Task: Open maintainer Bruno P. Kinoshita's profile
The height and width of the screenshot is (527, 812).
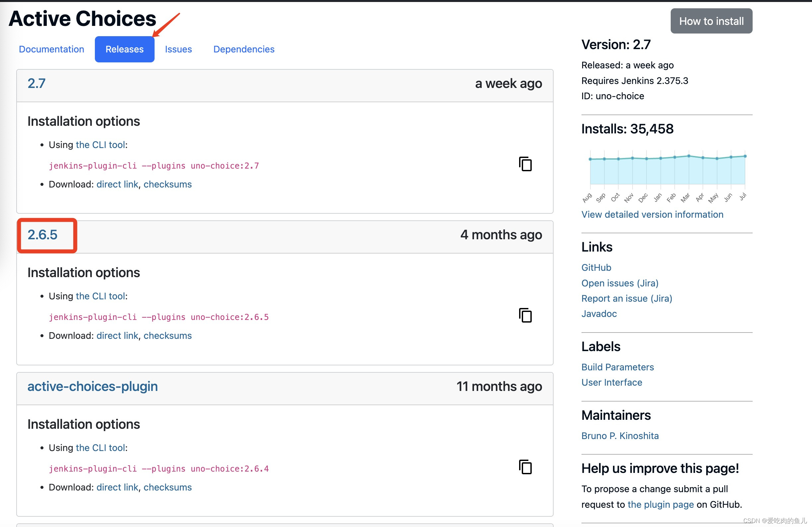Action: [x=620, y=435]
